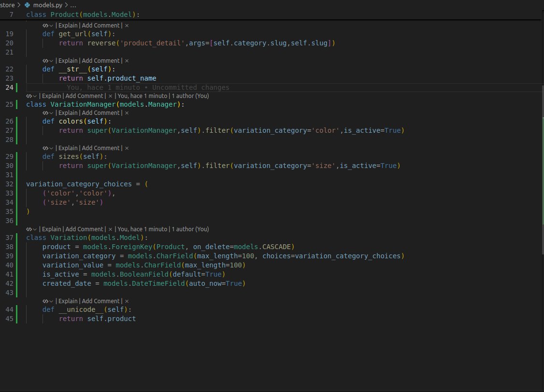Open the '...' breadcrumb symbol segment
The image size is (544, 392).
(73, 5)
